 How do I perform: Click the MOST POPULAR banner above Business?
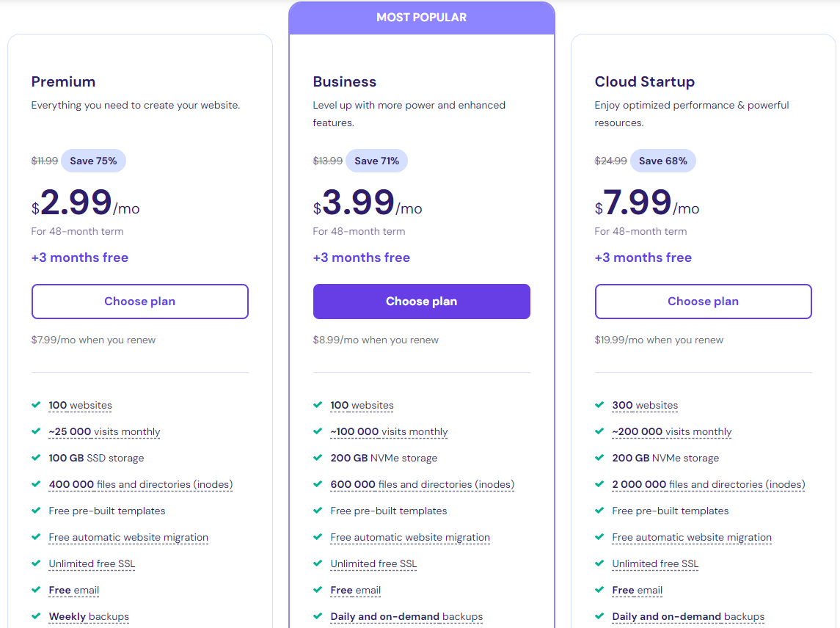[421, 18]
